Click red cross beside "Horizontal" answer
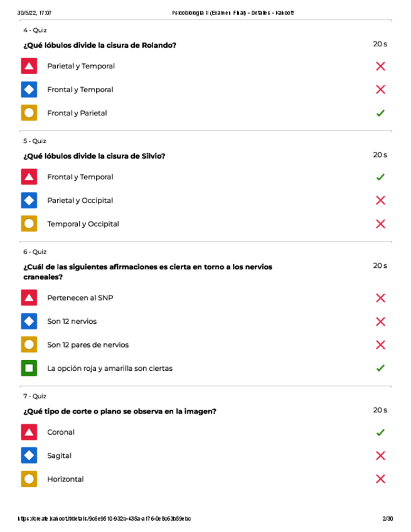This screenshot has width=411, height=532. [x=380, y=479]
